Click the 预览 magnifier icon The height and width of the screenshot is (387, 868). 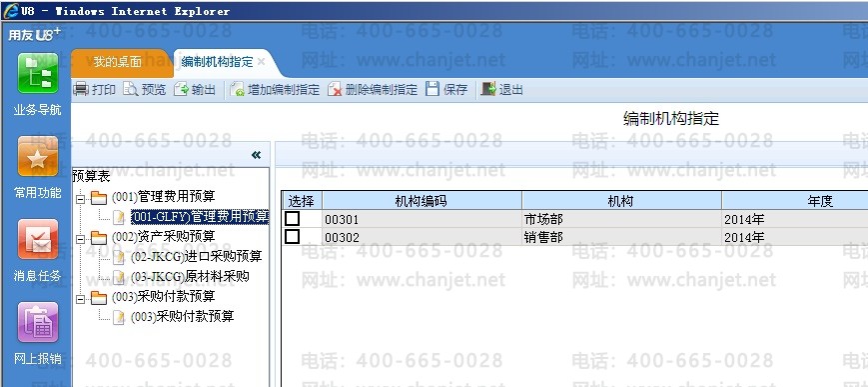coord(131,89)
